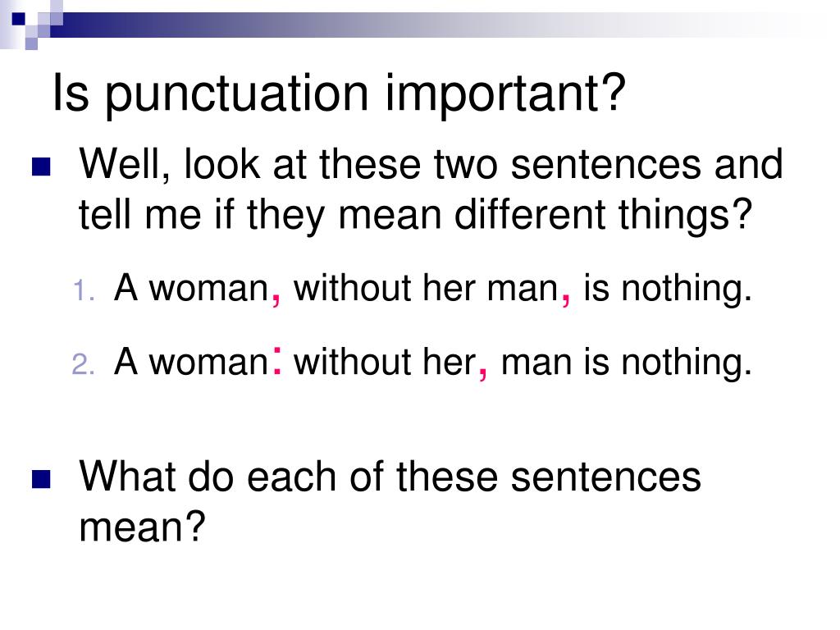Select sentence two ending 'man is nothing.'

click(x=433, y=362)
